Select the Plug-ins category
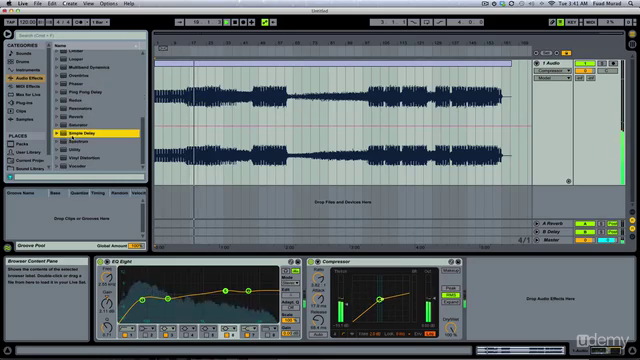 [24, 103]
